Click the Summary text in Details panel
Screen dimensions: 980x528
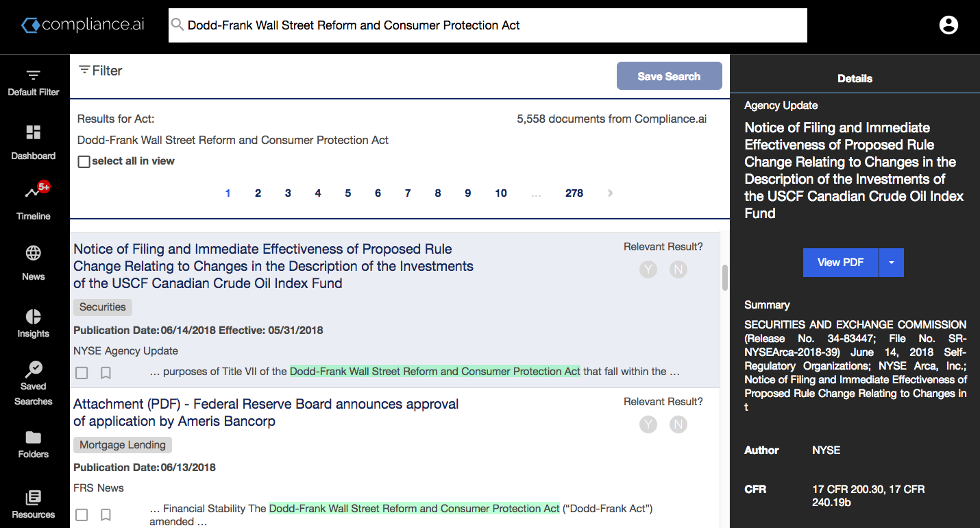[x=855, y=365]
